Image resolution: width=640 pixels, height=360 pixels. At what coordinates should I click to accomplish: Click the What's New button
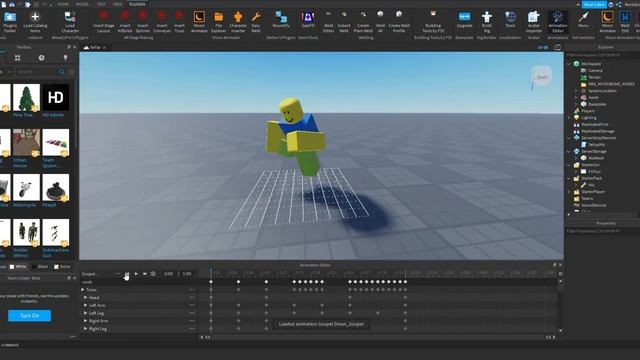click(x=594, y=4)
